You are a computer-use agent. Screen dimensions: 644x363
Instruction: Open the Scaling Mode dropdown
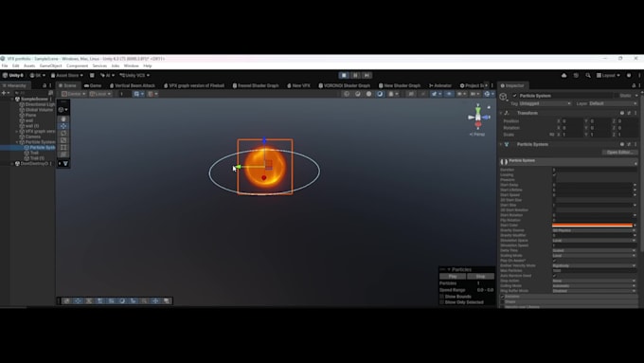pos(595,256)
